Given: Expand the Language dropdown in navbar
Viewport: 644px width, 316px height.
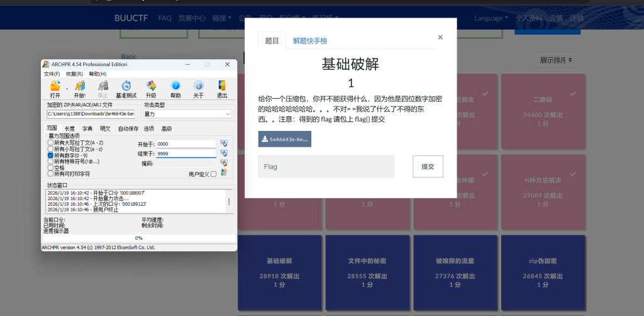Looking at the screenshot, I should [x=491, y=18].
